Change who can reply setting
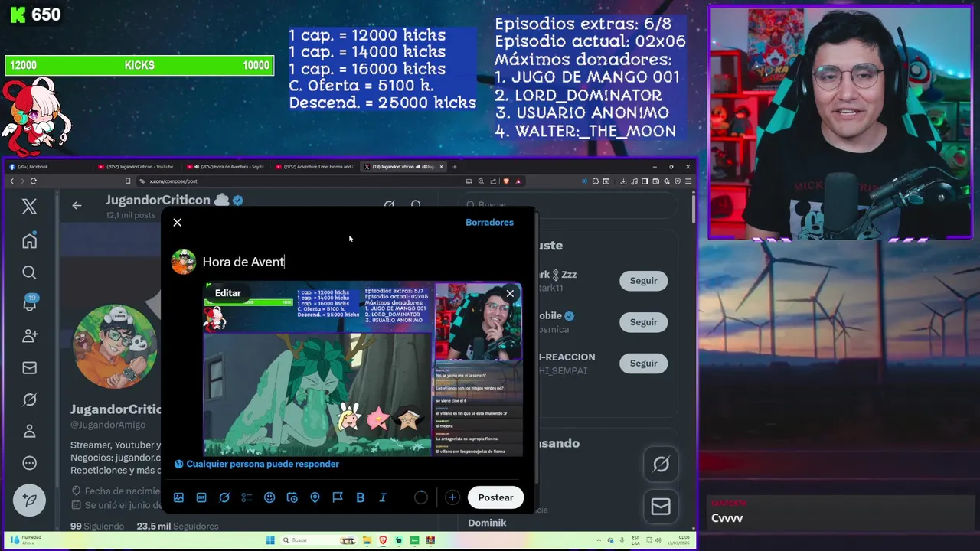This screenshot has width=980, height=551. click(256, 464)
